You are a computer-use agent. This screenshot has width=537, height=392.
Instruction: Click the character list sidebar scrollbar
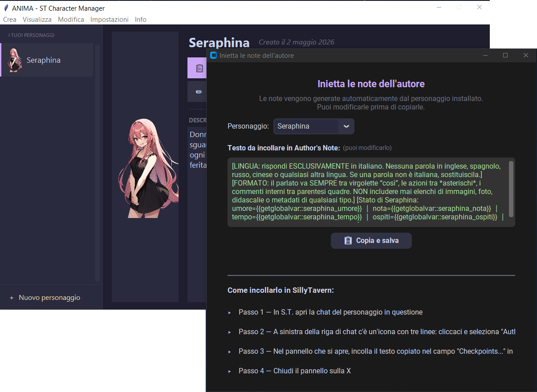[x=98, y=162]
